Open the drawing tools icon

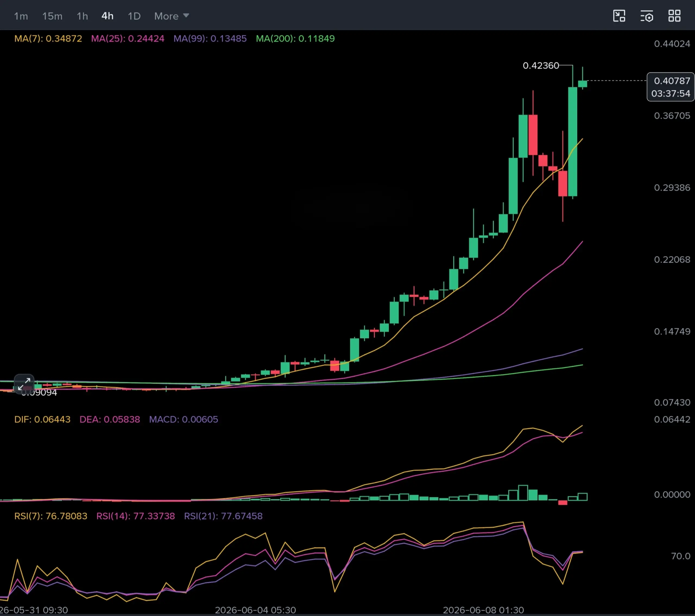point(619,16)
